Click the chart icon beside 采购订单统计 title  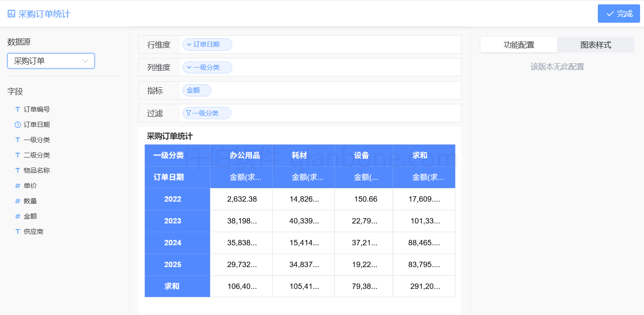pyautogui.click(x=11, y=14)
